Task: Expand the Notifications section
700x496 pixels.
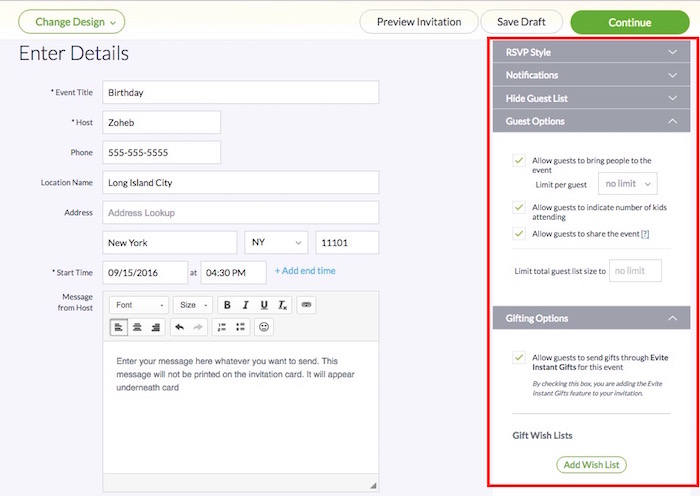Action: (x=590, y=75)
